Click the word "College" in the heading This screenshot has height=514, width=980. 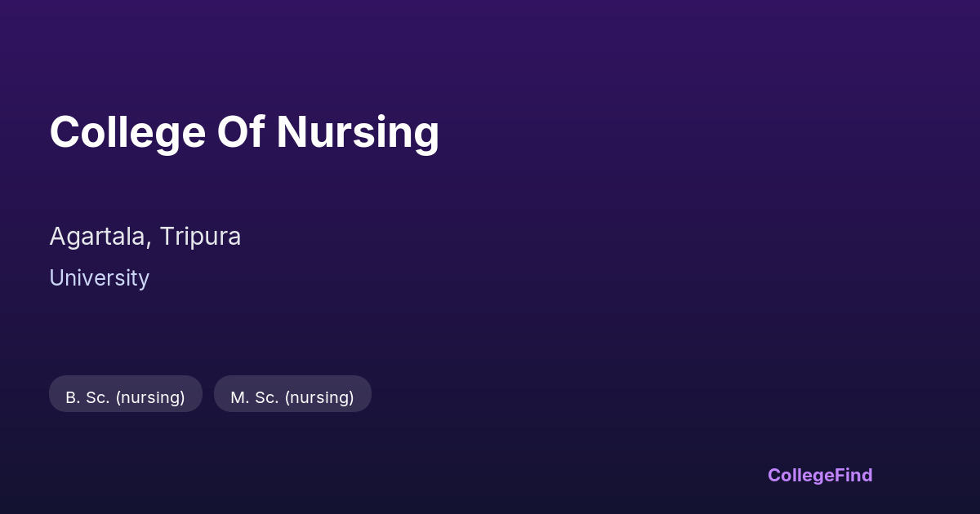tap(127, 132)
